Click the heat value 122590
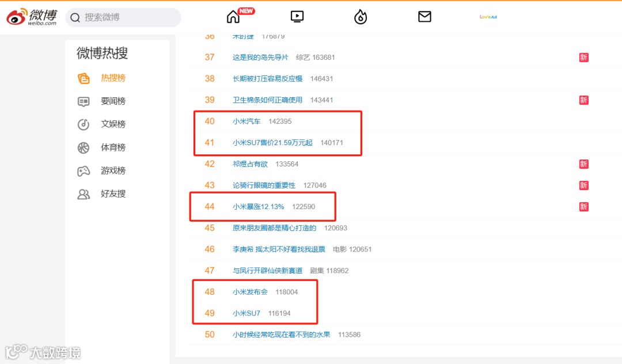The width and height of the screenshot is (622, 364). 304,207
